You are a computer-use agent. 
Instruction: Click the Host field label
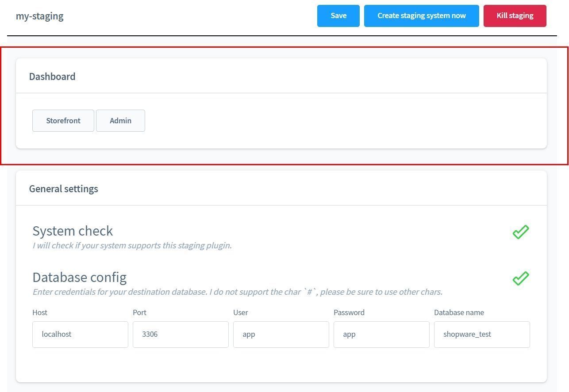[x=40, y=312]
